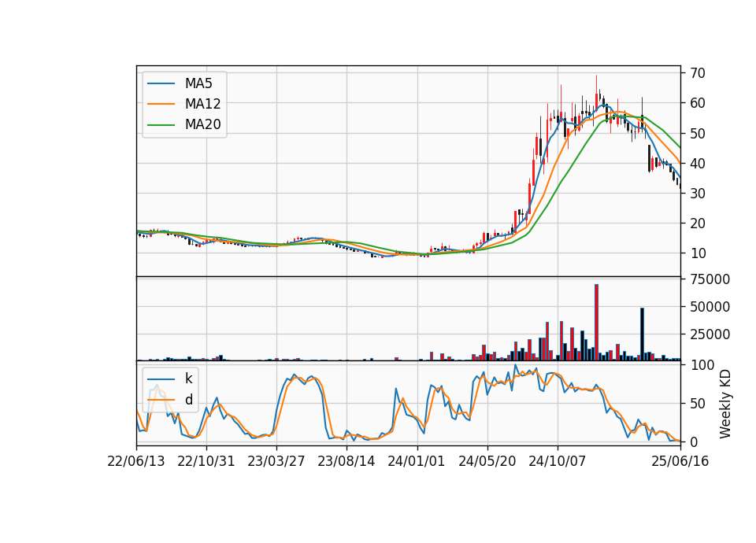
Task: Click the 22/06/13 date axis label
Action: pyautogui.click(x=136, y=461)
